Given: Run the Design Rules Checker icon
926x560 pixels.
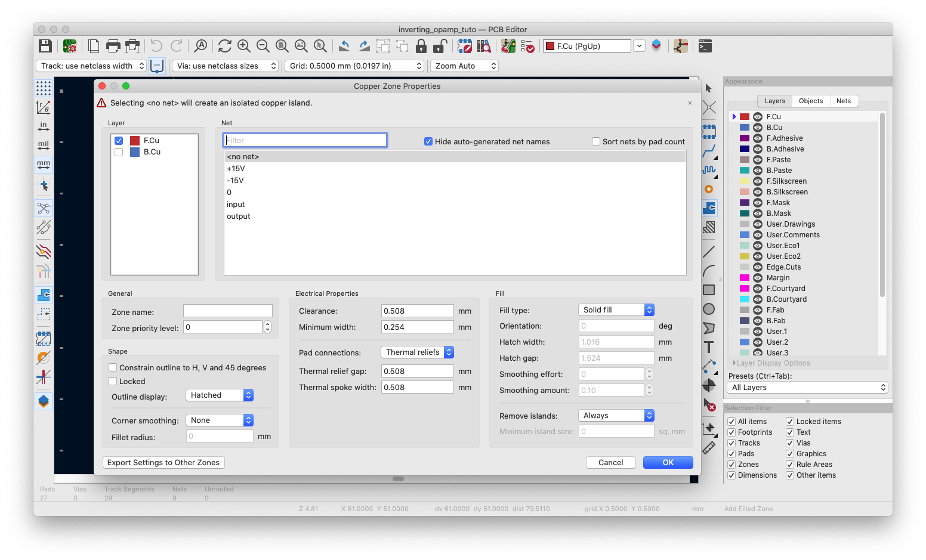Looking at the screenshot, I should [527, 46].
